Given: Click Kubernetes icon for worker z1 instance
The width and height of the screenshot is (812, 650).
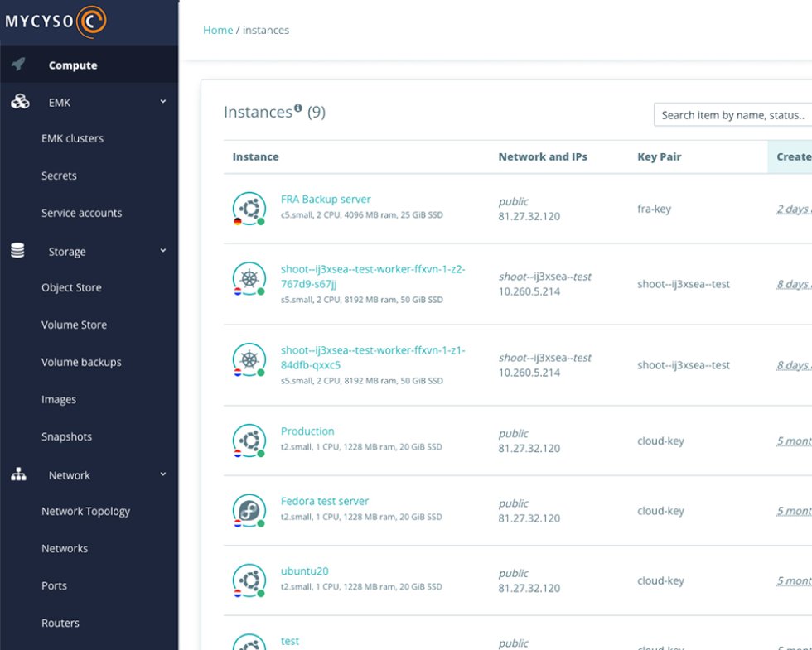Looking at the screenshot, I should point(249,359).
